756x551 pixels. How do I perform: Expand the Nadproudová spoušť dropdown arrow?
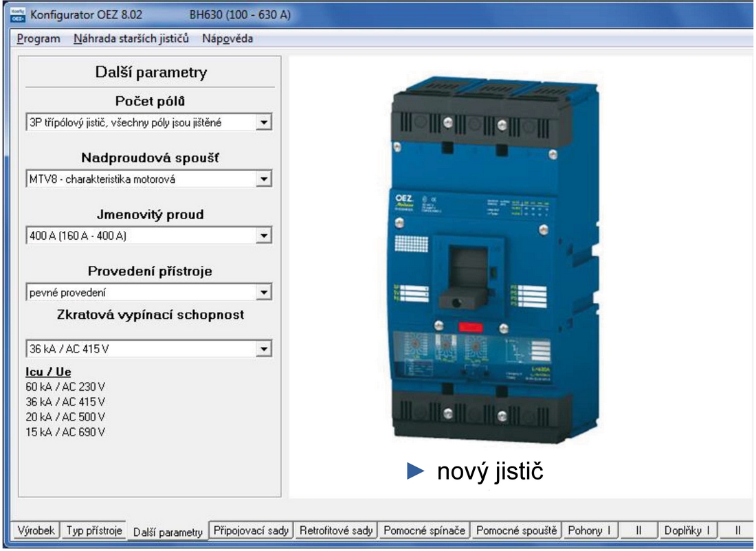pos(264,179)
